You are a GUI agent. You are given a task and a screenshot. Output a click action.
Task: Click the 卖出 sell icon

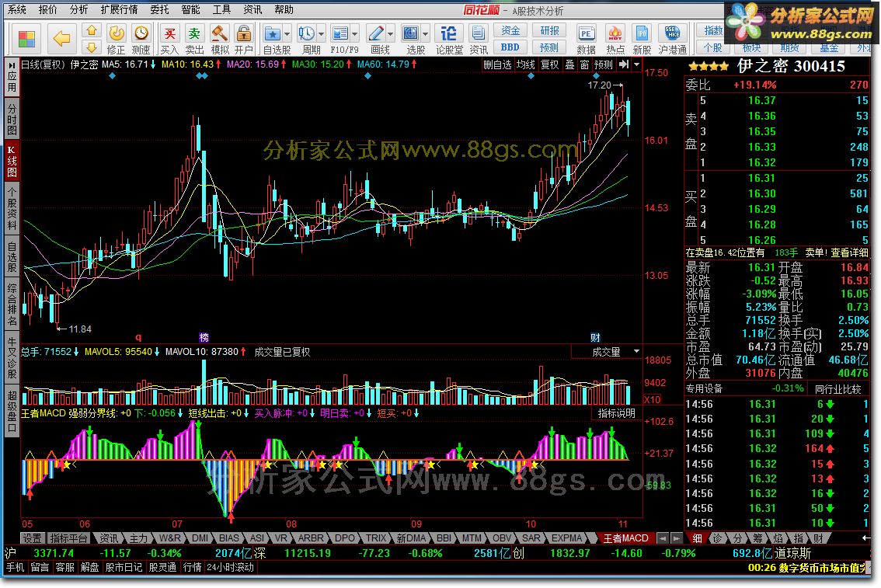[194, 40]
